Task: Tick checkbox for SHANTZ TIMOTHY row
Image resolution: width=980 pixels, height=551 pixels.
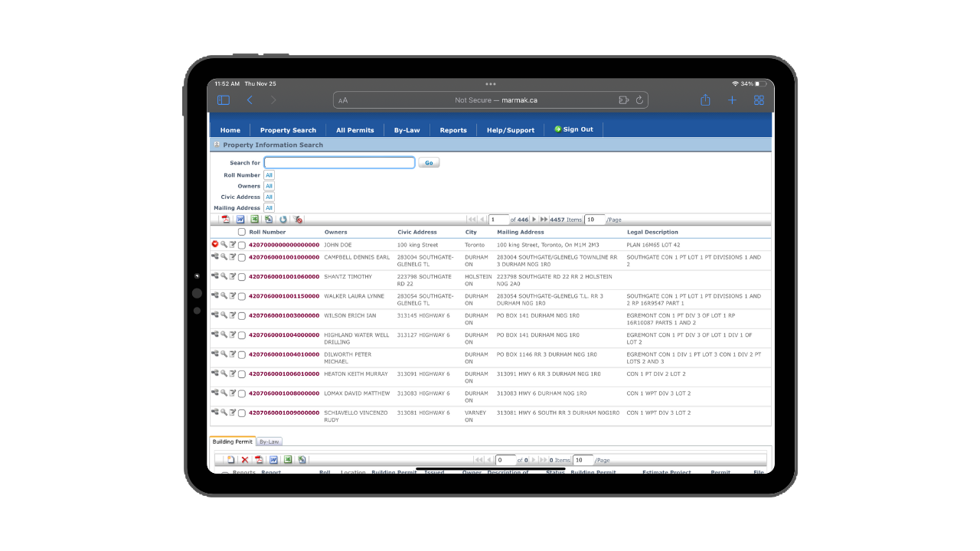Action: click(x=242, y=277)
